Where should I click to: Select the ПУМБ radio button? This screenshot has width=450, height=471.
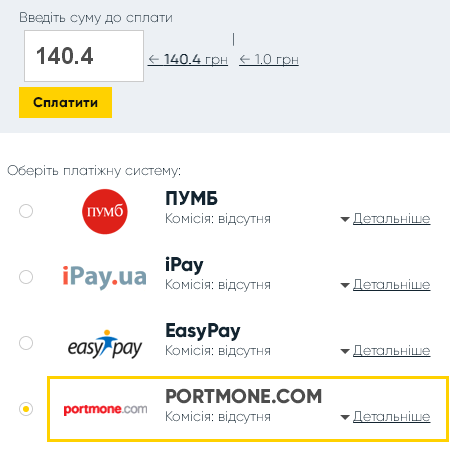pyautogui.click(x=26, y=211)
